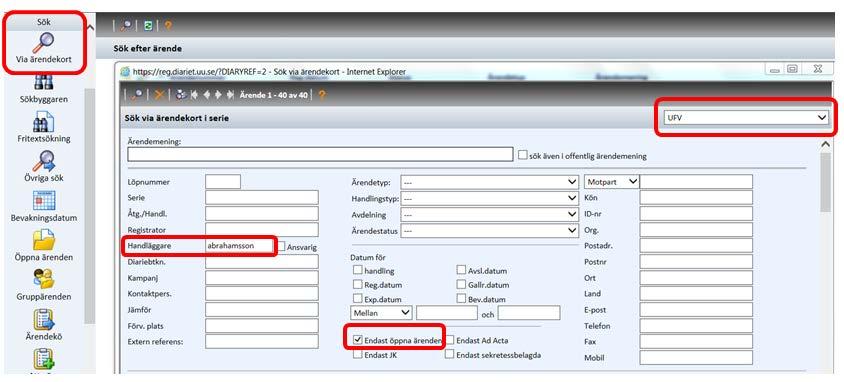
Task: Open Via ärendekort search in sidebar
Action: (x=43, y=47)
